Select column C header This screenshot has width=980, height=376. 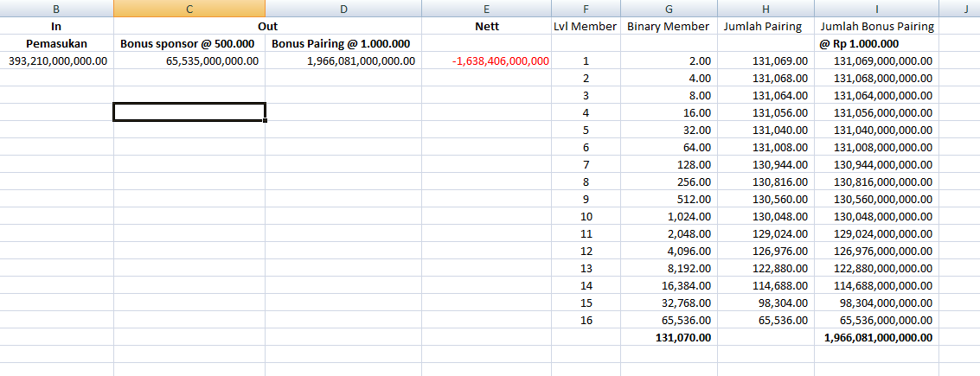[189, 9]
